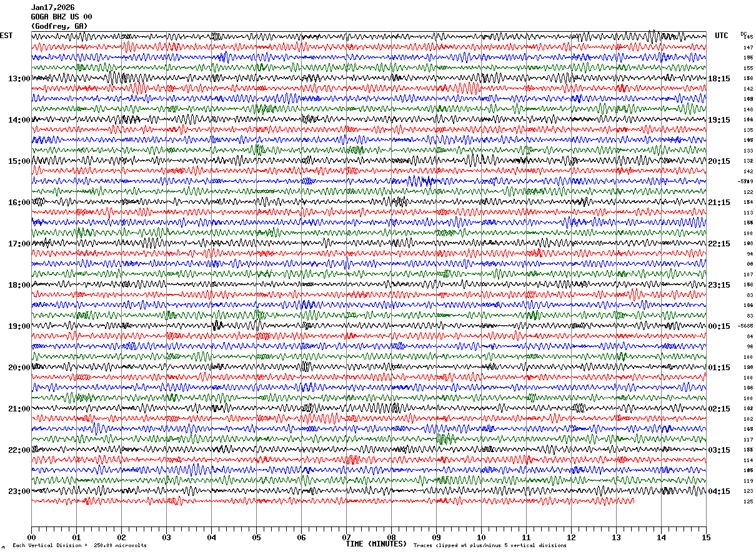Click the "EST" timezone label
The image size is (756, 554).
pyautogui.click(x=6, y=36)
